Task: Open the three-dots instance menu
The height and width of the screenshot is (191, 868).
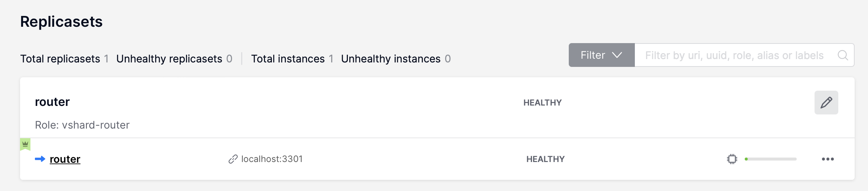Action: point(828,159)
